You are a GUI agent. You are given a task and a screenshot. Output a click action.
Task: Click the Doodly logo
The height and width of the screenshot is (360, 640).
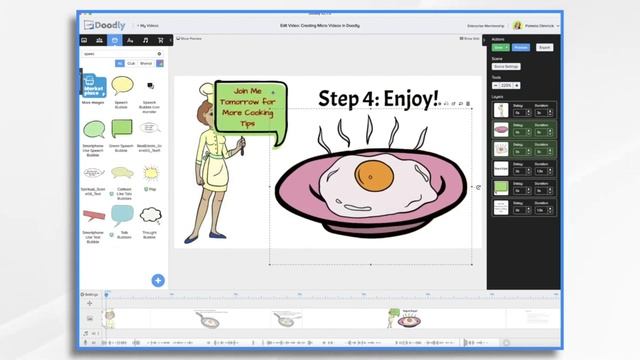click(x=104, y=25)
